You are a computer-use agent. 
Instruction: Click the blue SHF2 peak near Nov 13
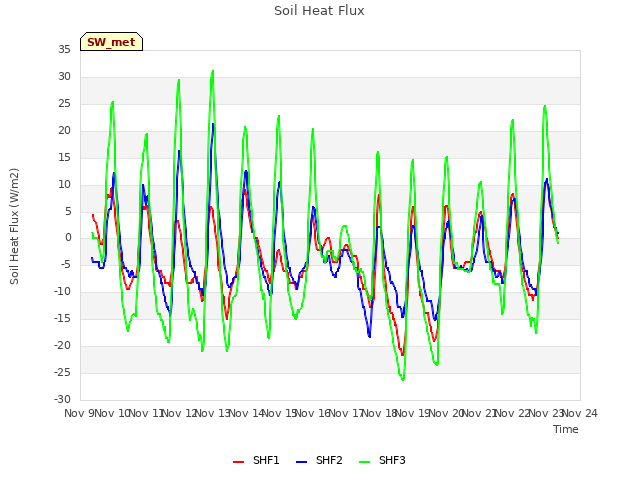click(213, 124)
